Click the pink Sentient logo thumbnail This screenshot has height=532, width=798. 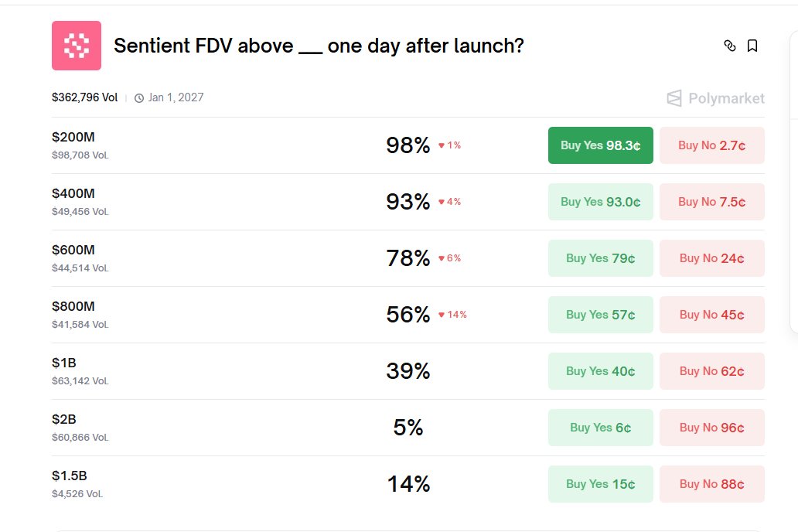[77, 46]
